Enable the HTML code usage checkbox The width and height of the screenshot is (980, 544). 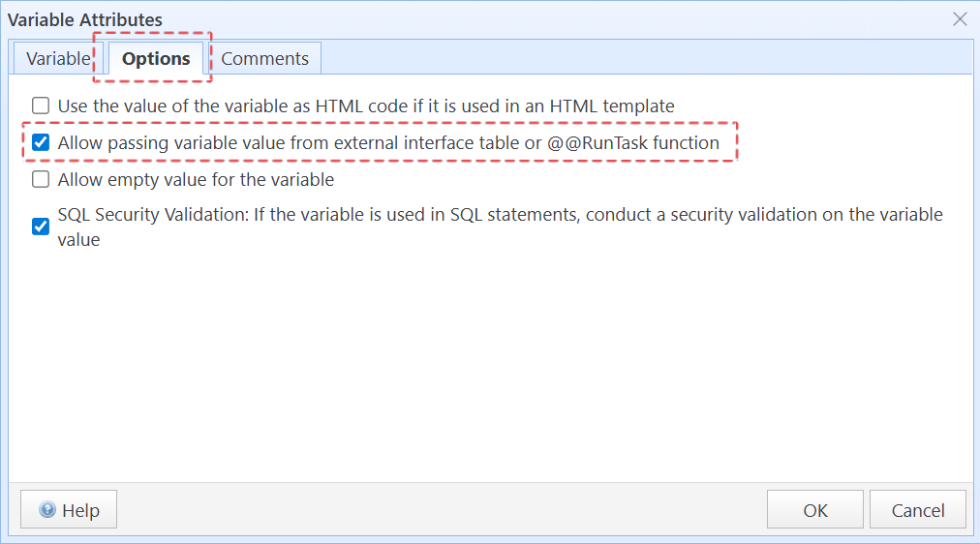pos(41,106)
